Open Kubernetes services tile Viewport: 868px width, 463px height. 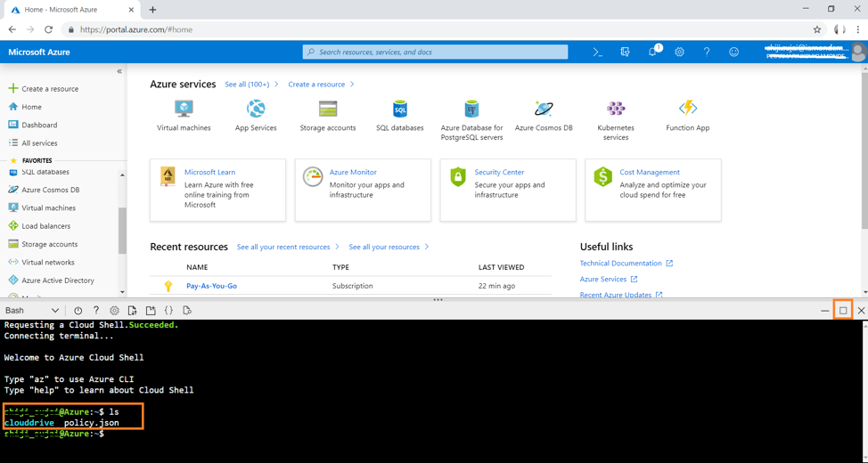616,120
